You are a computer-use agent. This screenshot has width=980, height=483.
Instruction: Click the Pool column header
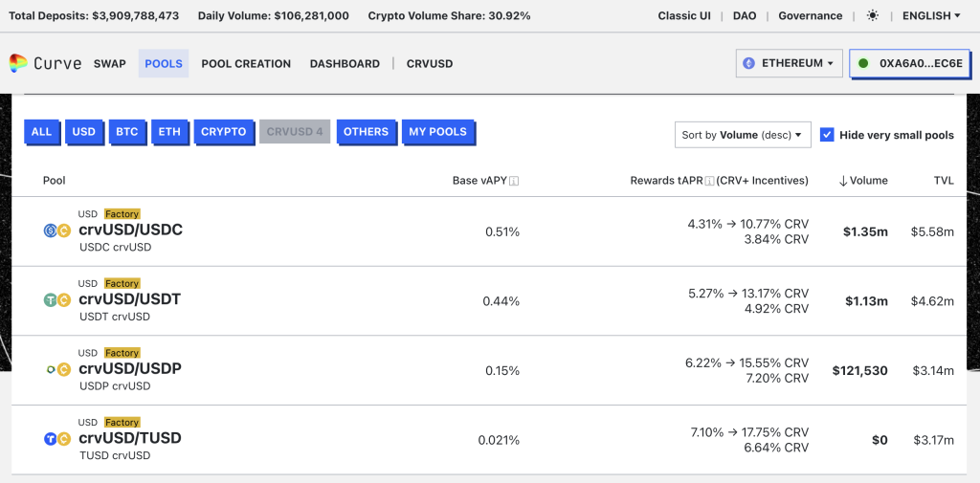[55, 181]
